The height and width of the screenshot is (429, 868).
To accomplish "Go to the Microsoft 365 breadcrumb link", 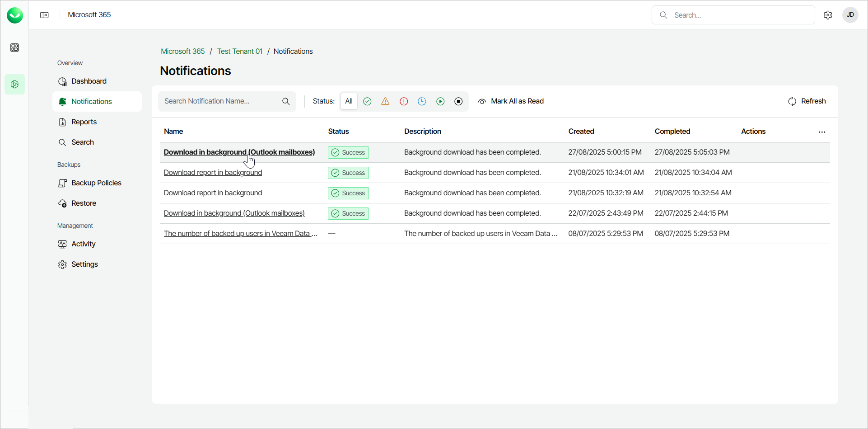I will (x=183, y=51).
